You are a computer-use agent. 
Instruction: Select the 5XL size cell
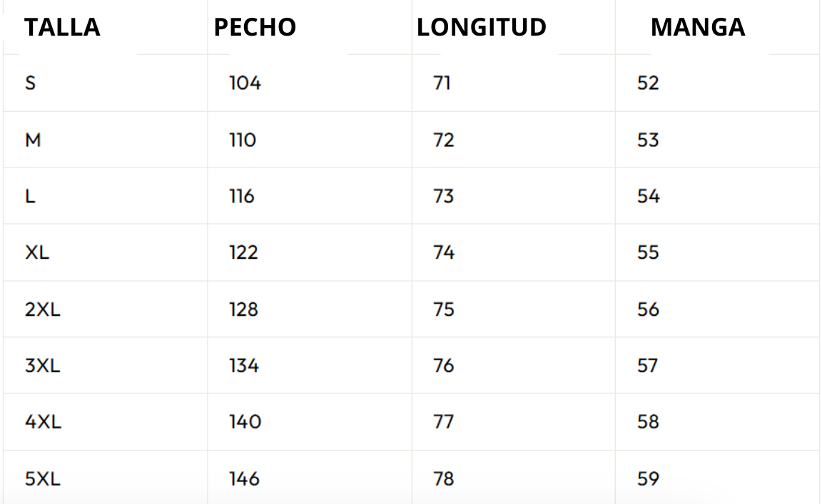tap(42, 478)
